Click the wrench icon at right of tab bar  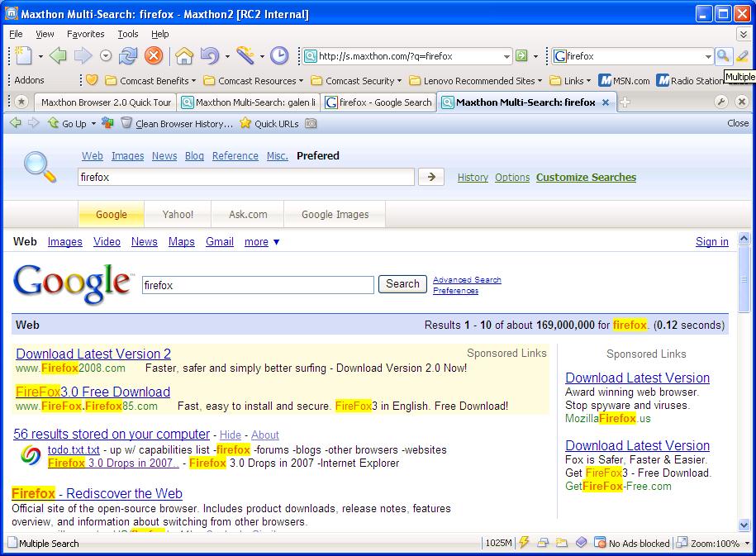[720, 102]
